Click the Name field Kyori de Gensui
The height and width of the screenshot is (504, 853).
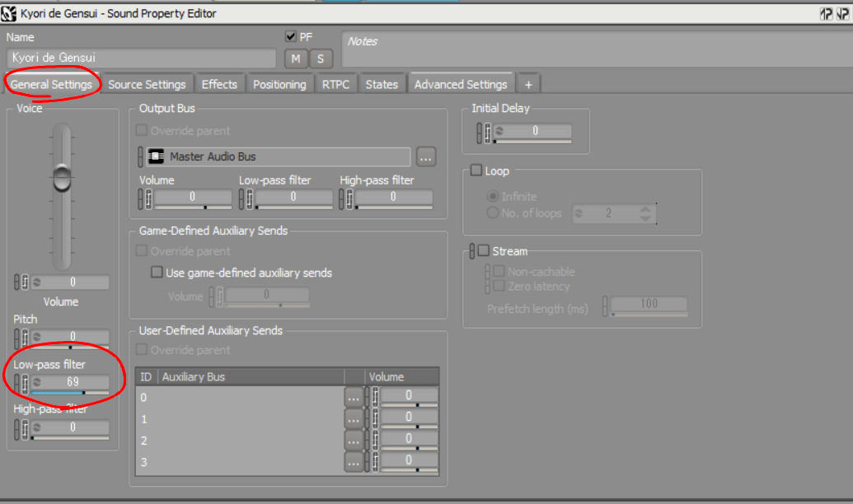(141, 58)
